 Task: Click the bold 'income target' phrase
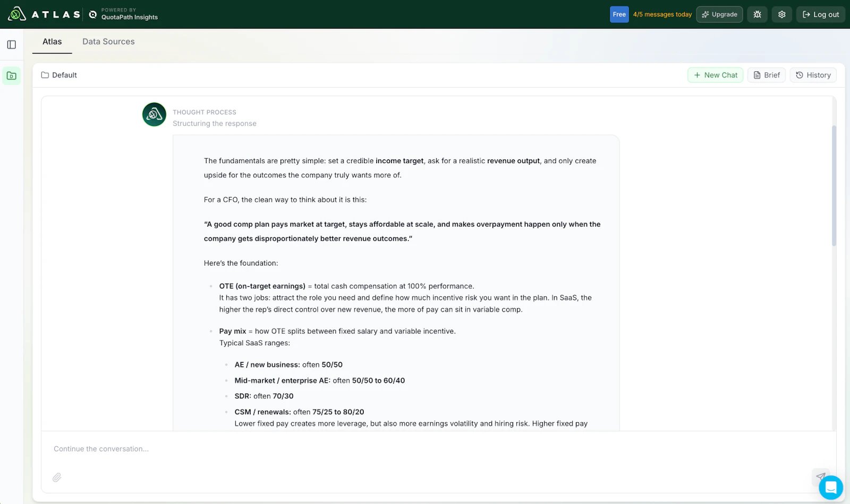coord(399,161)
